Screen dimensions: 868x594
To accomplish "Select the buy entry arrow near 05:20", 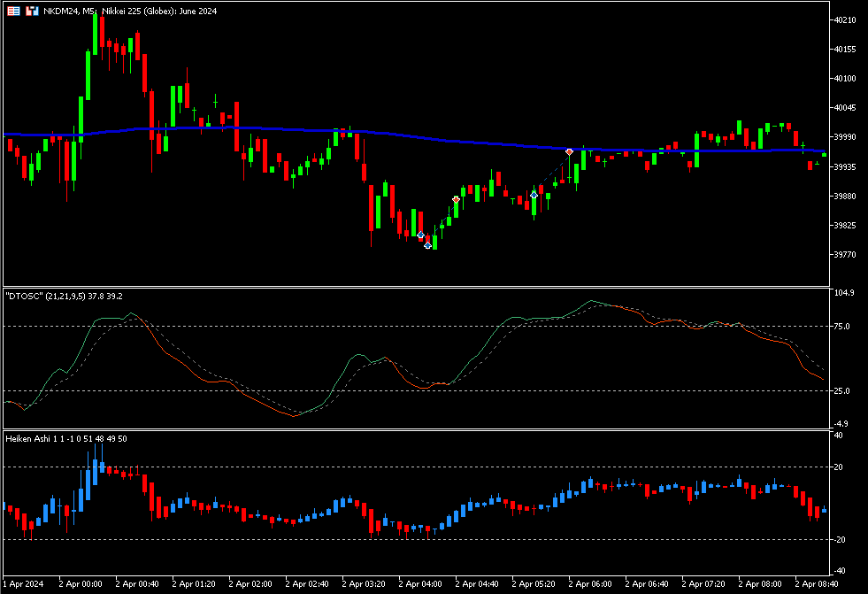I will (x=534, y=195).
